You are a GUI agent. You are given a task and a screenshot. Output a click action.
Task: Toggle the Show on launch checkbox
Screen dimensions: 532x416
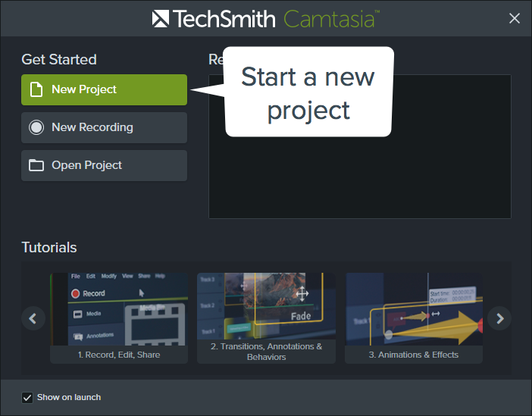tap(27, 397)
